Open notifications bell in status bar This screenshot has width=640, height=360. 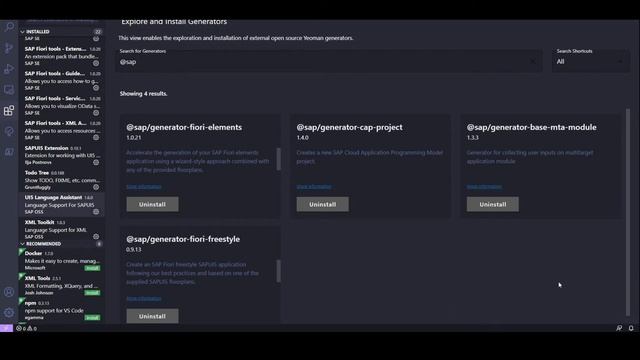coord(631,328)
